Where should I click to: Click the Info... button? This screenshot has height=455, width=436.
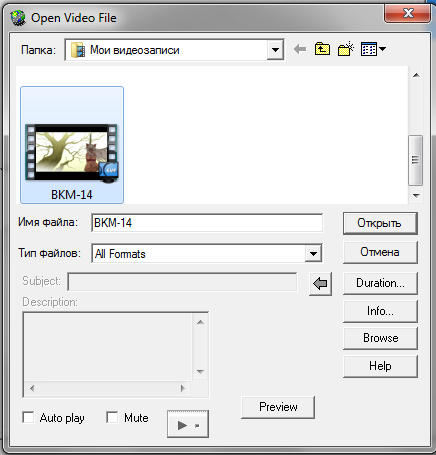(380, 311)
